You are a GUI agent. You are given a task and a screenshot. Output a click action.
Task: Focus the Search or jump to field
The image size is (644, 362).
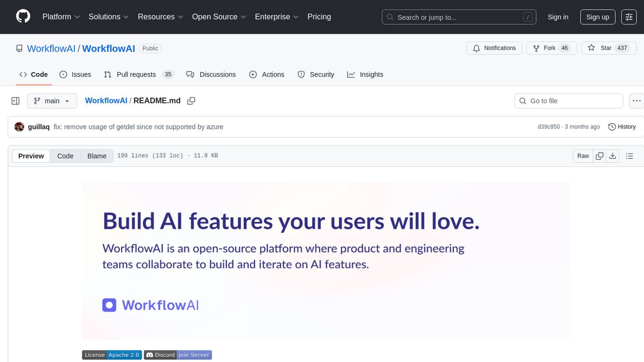click(459, 17)
